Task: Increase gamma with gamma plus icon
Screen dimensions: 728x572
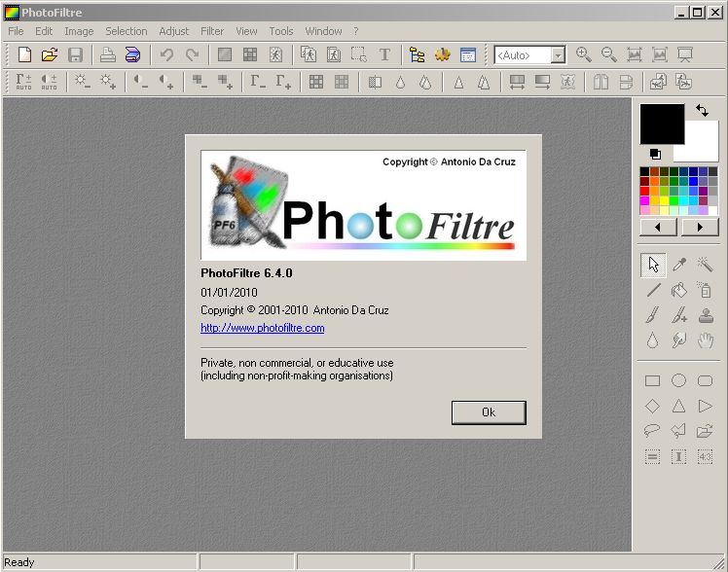Action: coord(283,82)
